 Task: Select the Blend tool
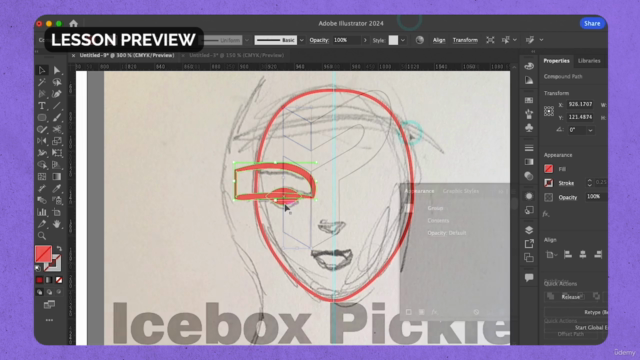tap(42, 200)
